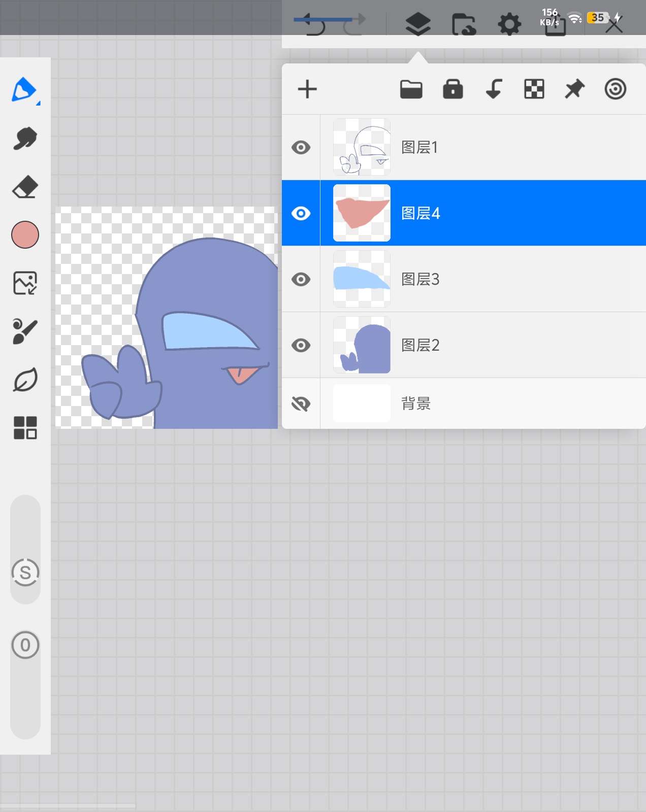Click the redo arrow
646x812 pixels.
(354, 24)
